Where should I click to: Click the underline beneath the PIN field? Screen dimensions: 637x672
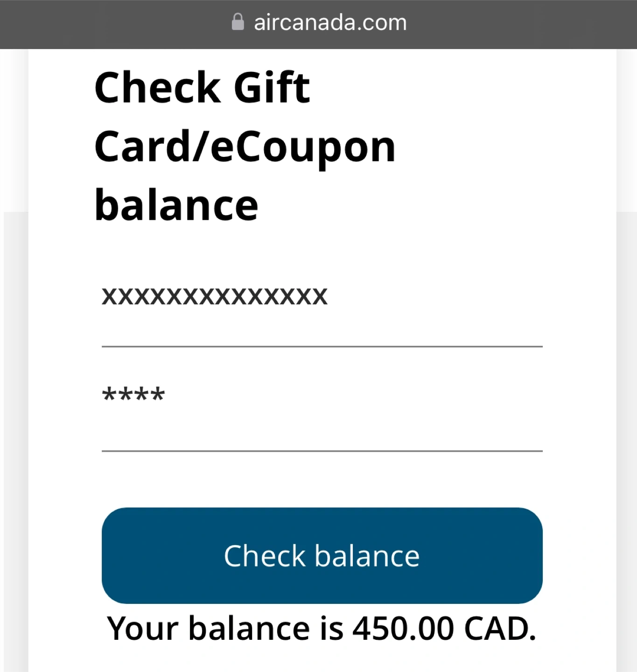tap(322, 451)
